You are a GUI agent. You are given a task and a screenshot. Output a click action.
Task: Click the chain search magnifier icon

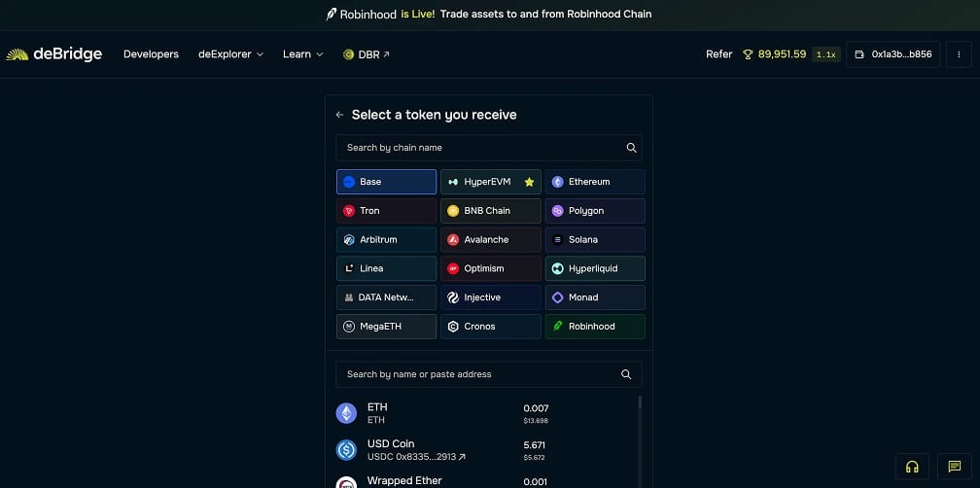pos(631,148)
